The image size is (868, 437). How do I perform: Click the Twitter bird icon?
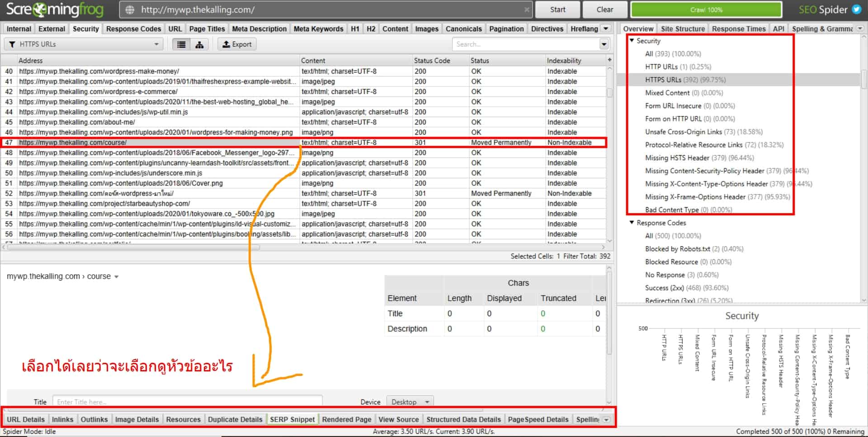point(857,9)
